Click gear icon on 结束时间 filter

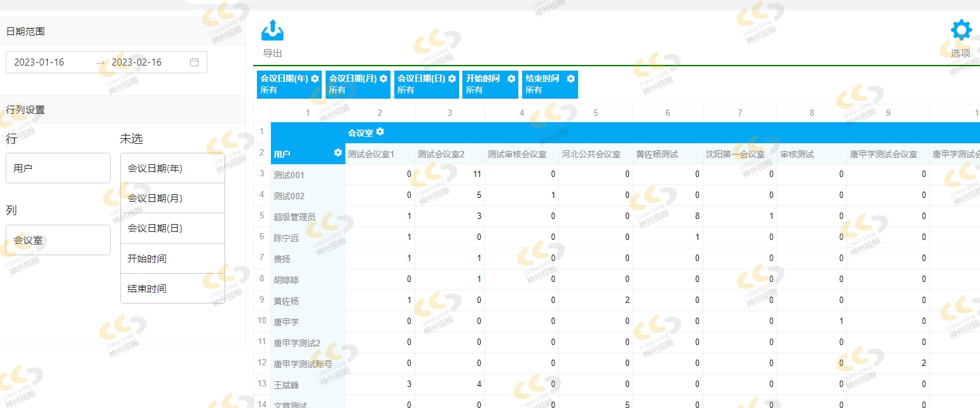(570, 79)
